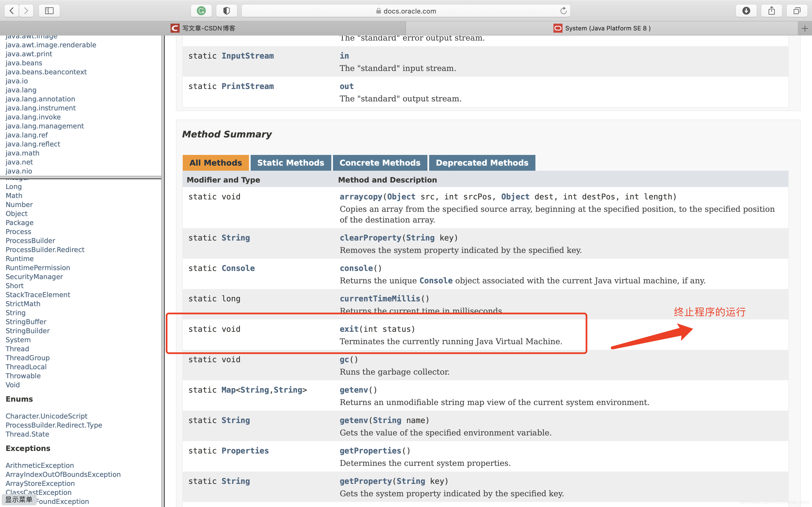Click the docs.oracle.com address bar

tap(406, 11)
